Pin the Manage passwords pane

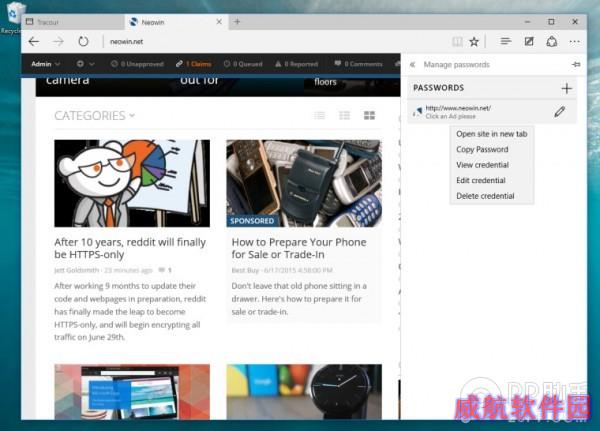tap(576, 65)
